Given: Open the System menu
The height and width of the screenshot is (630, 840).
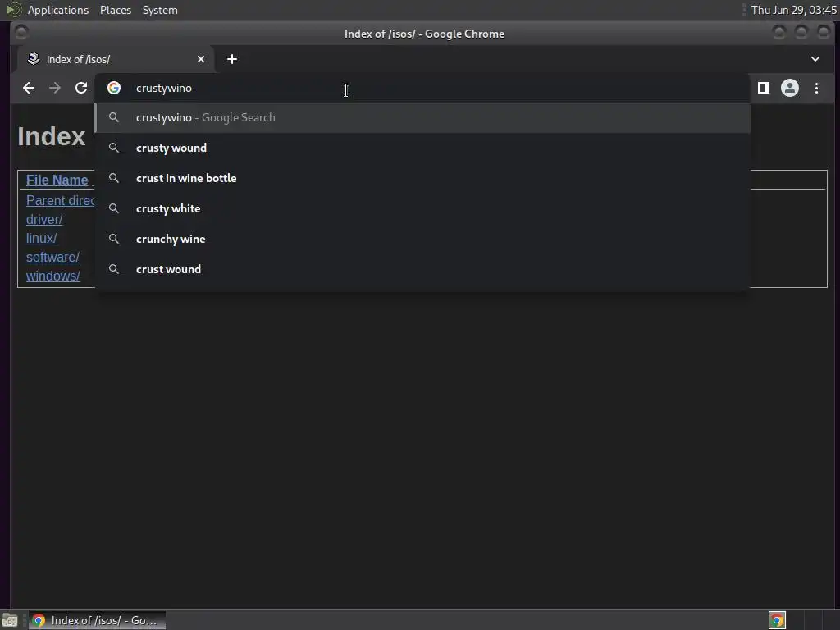Looking at the screenshot, I should pos(160,10).
